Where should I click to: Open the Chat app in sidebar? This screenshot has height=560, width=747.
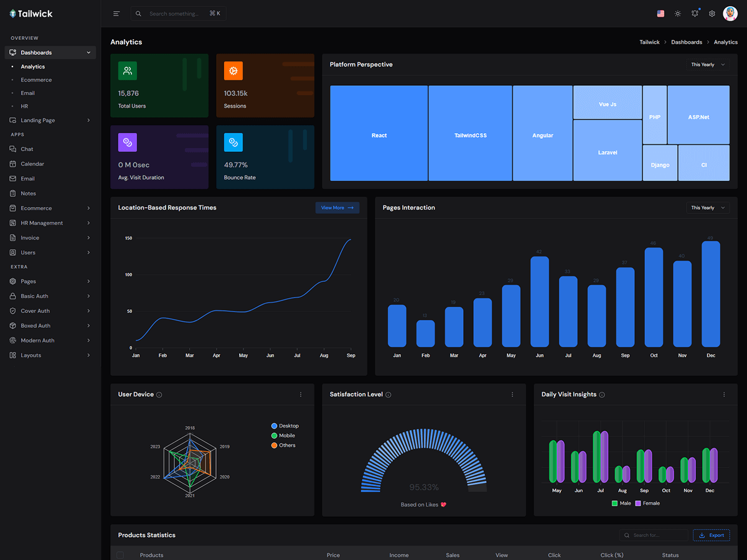(x=27, y=149)
